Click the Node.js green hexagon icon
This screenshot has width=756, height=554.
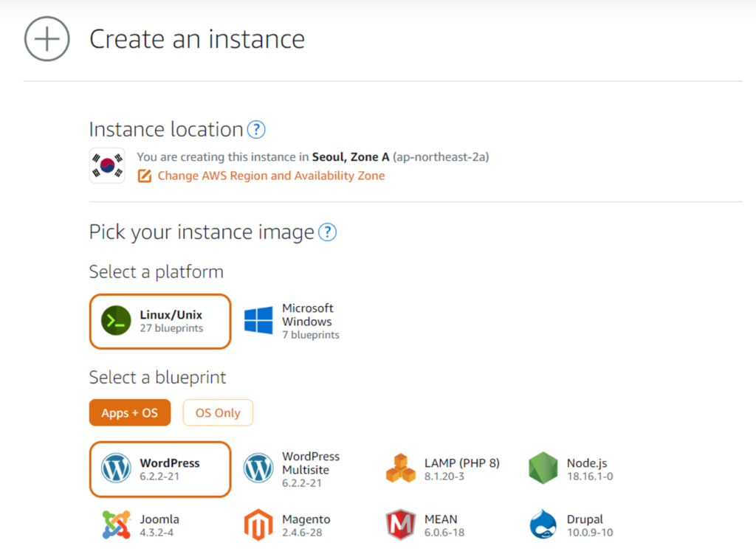[x=543, y=468]
